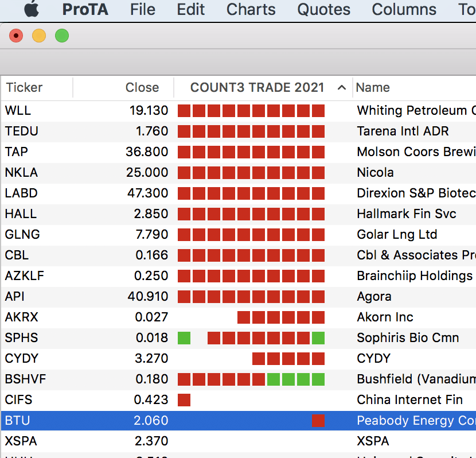Sort by the Ticker column header
476x458 pixels.
click(x=25, y=88)
